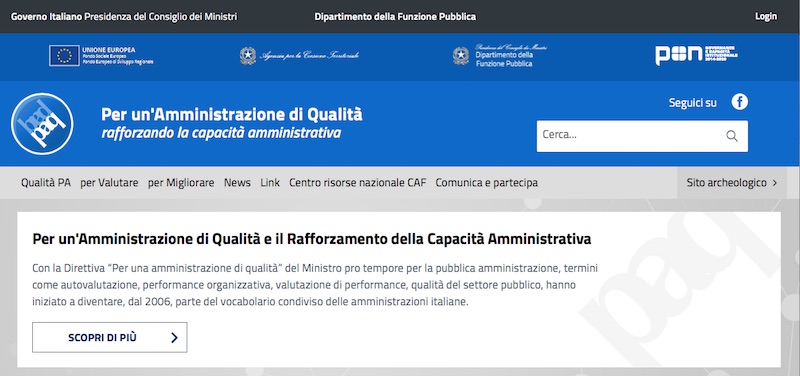The width and height of the screenshot is (800, 376).
Task: Open the Agenzia per la Coesione Territoriale logo
Action: 299,56
